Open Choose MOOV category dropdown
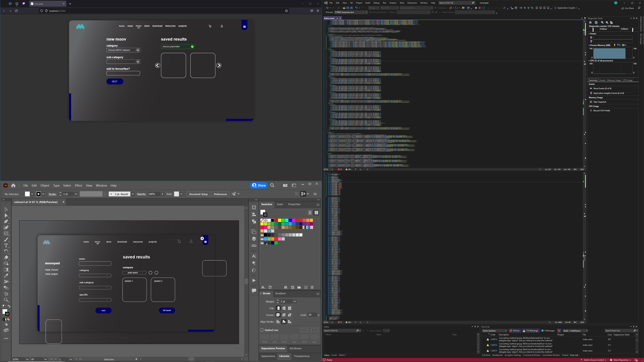This screenshot has height=362, width=644. pyautogui.click(x=123, y=50)
